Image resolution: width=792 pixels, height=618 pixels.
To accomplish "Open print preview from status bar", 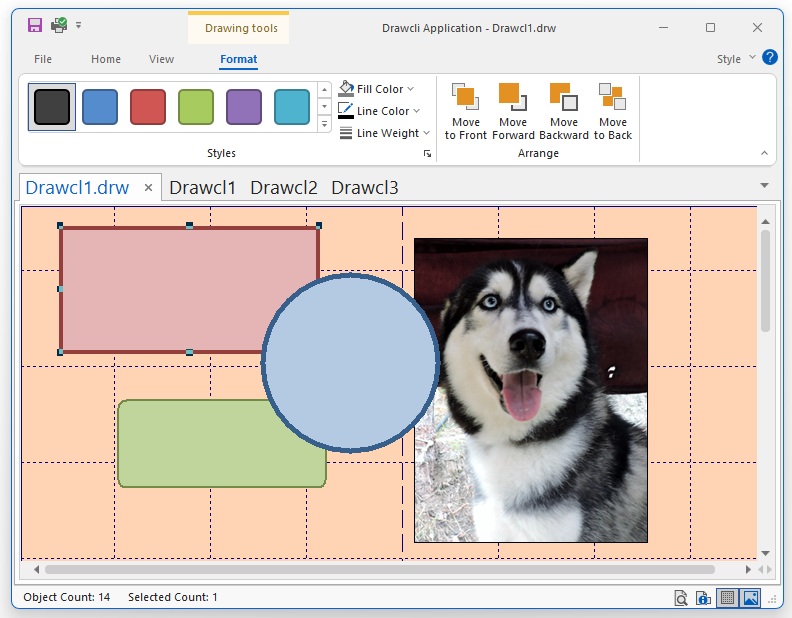I will (x=681, y=598).
